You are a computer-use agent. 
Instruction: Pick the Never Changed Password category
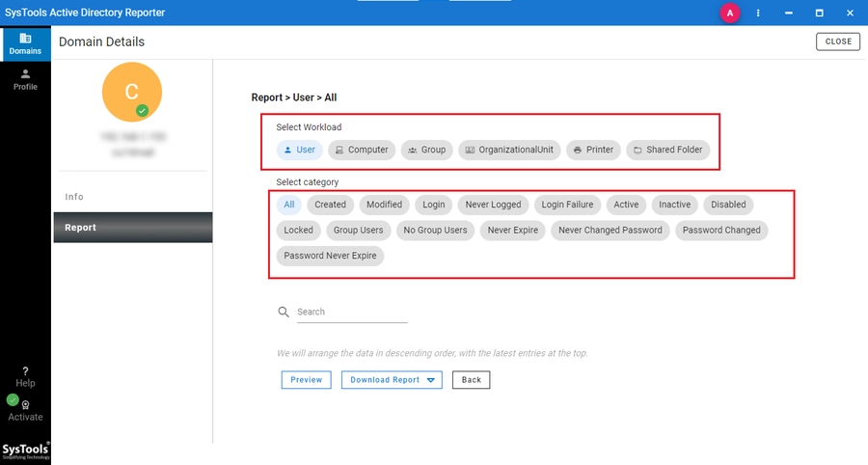click(610, 230)
